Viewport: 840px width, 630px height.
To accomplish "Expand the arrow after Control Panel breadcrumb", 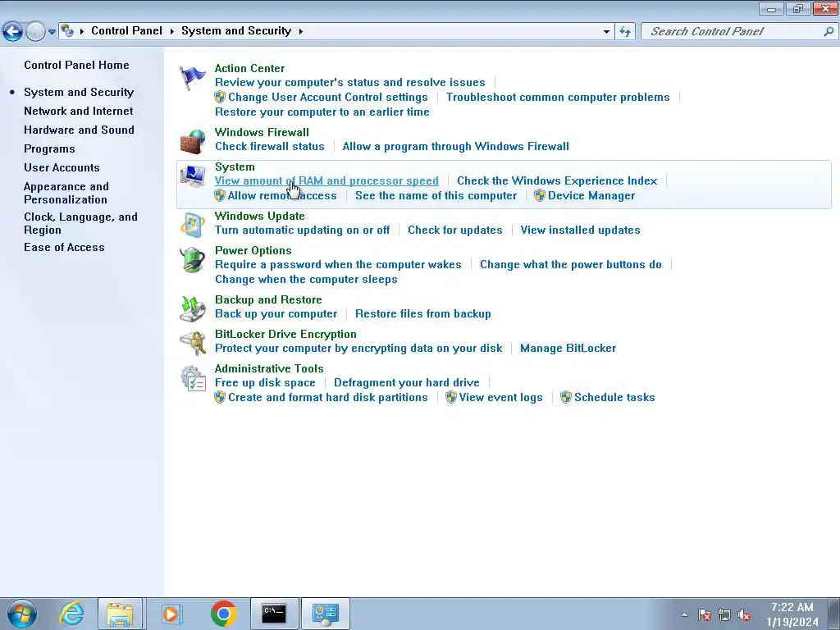I will point(172,31).
